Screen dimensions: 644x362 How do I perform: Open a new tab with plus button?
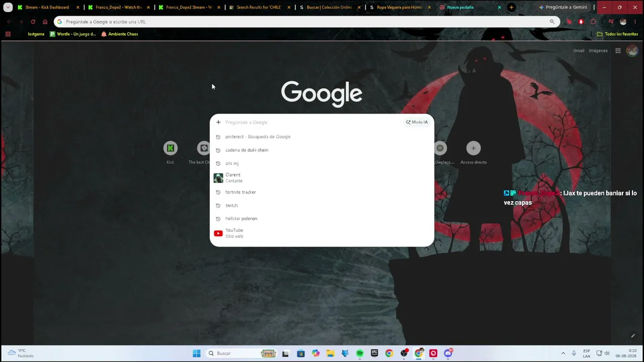tap(511, 8)
